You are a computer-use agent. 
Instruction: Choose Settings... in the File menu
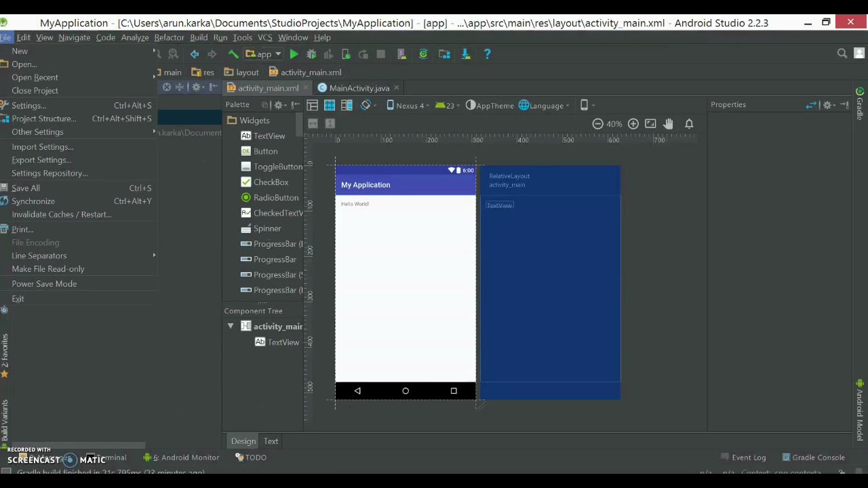79,106
